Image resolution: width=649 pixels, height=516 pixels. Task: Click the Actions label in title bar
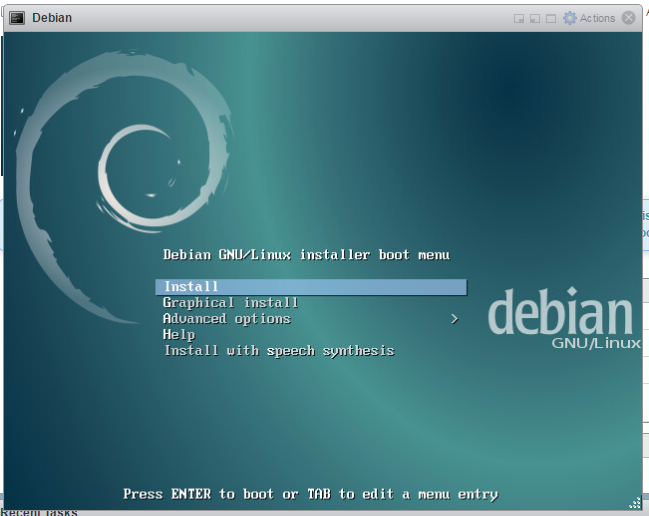(597, 18)
